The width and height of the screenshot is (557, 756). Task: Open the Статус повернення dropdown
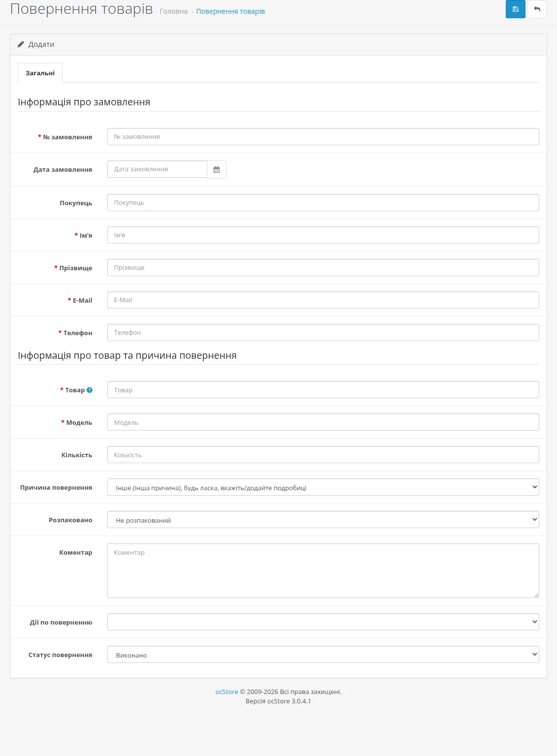[x=323, y=654]
